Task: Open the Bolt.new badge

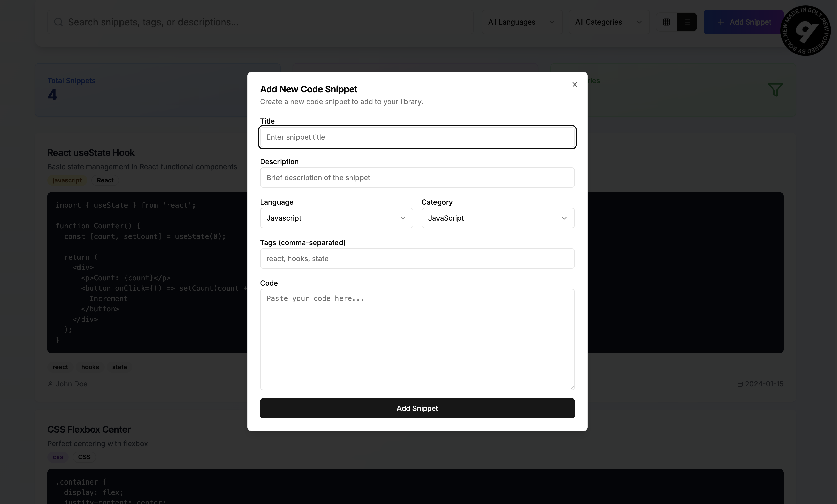Action: tap(805, 31)
